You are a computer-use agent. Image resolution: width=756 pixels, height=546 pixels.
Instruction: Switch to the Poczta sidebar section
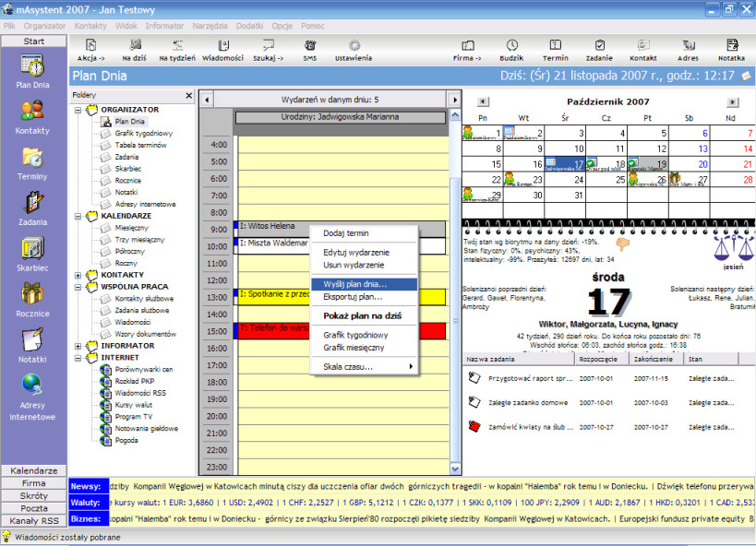tap(34, 508)
